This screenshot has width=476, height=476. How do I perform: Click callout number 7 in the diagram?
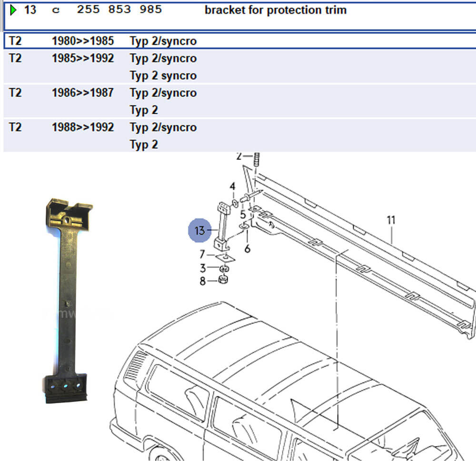pos(202,254)
